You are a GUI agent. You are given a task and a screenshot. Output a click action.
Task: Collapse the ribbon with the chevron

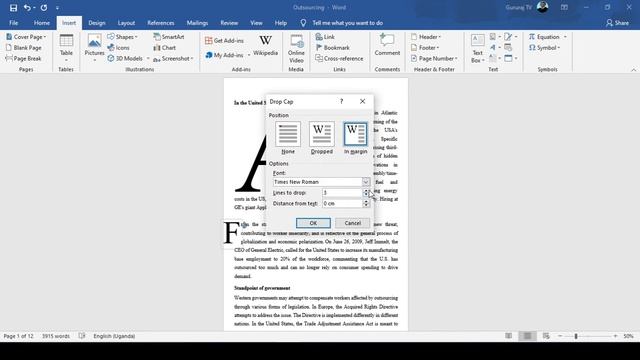point(633,70)
